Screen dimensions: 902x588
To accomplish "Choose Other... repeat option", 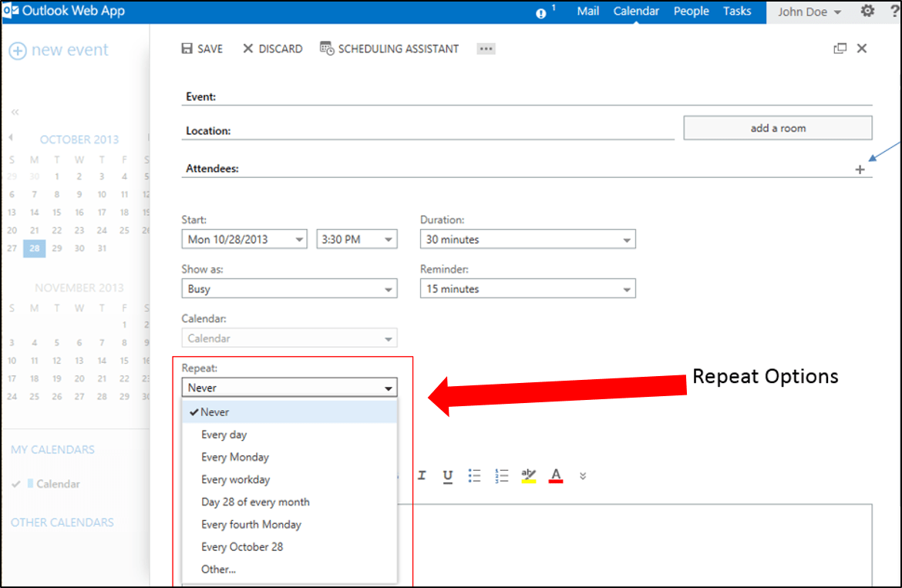I will pos(289,569).
